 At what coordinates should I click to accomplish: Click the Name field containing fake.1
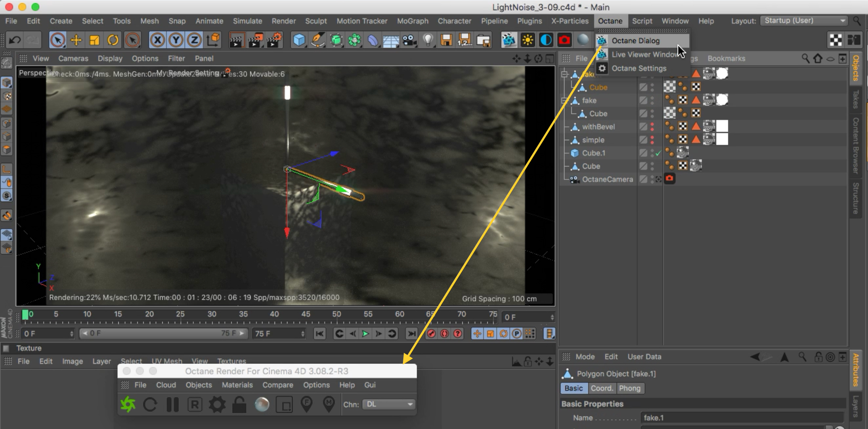[x=741, y=418]
